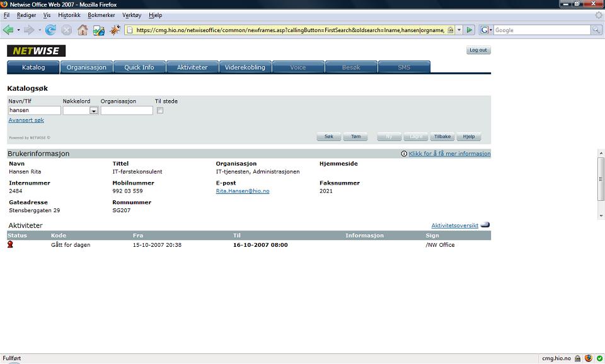Image resolution: width=605 pixels, height=364 pixels.
Task: Expand the address bar URL history dropdown
Action: point(459,30)
